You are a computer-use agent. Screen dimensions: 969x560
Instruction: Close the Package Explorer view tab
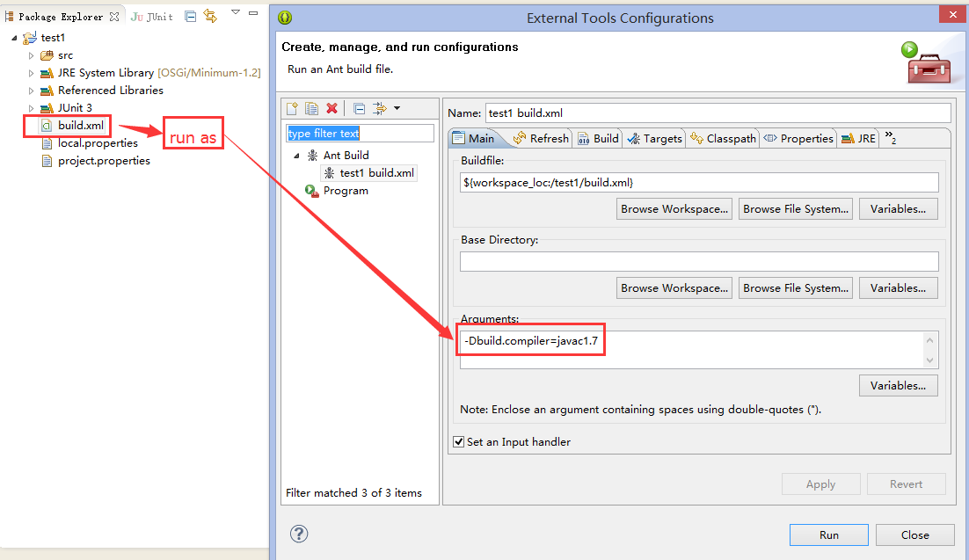pyautogui.click(x=114, y=17)
